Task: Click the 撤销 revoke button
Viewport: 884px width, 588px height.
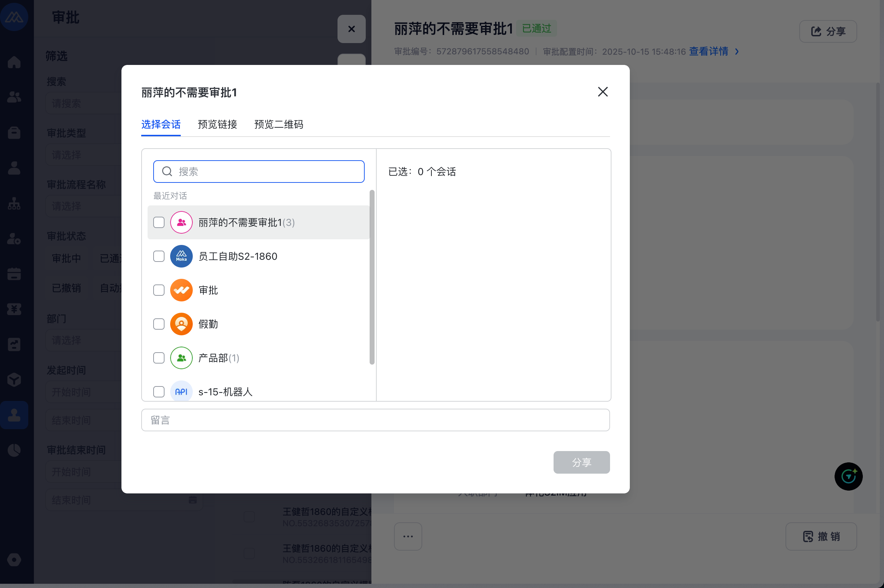Action: tap(820, 536)
